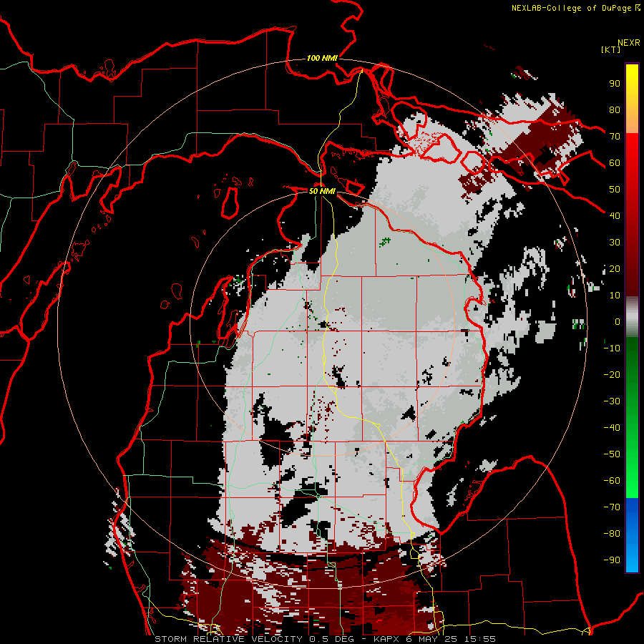The image size is (644, 644).
Task: Click the 10 value on the velocity scale
Action: tap(615, 296)
